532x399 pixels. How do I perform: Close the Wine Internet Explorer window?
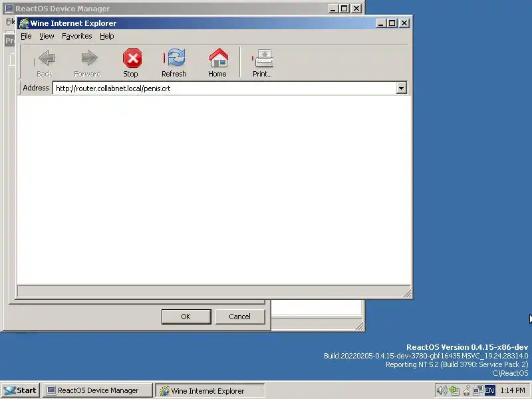click(404, 23)
